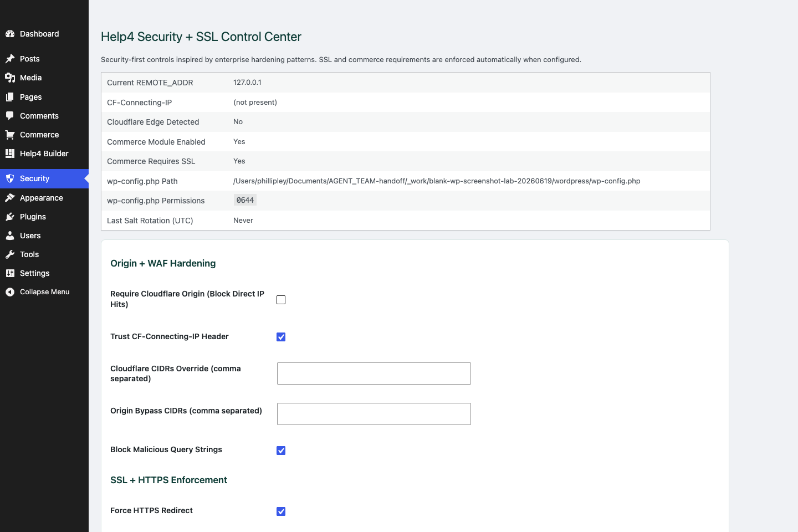Click the Security shield icon
The image size is (798, 532).
10,178
